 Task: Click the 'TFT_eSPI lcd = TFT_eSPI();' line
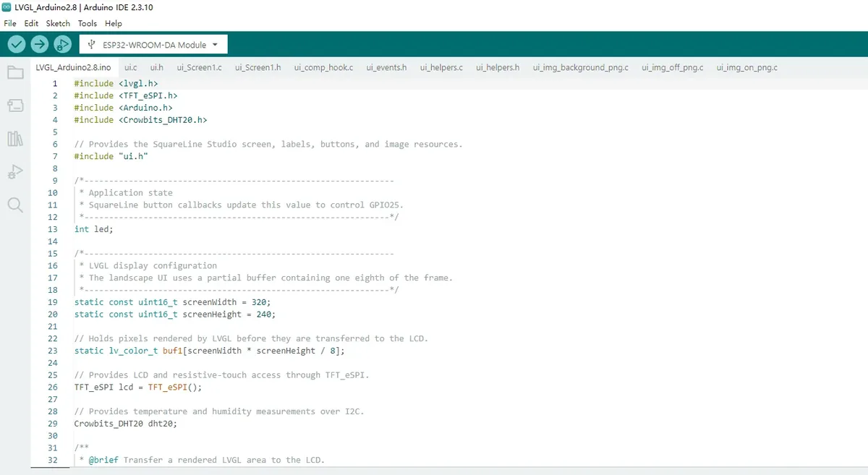pos(138,388)
